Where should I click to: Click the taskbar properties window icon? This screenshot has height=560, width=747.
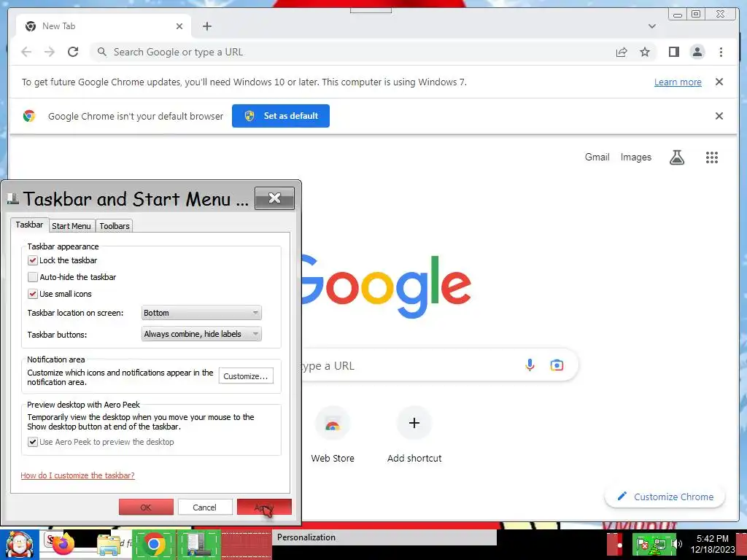197,545
